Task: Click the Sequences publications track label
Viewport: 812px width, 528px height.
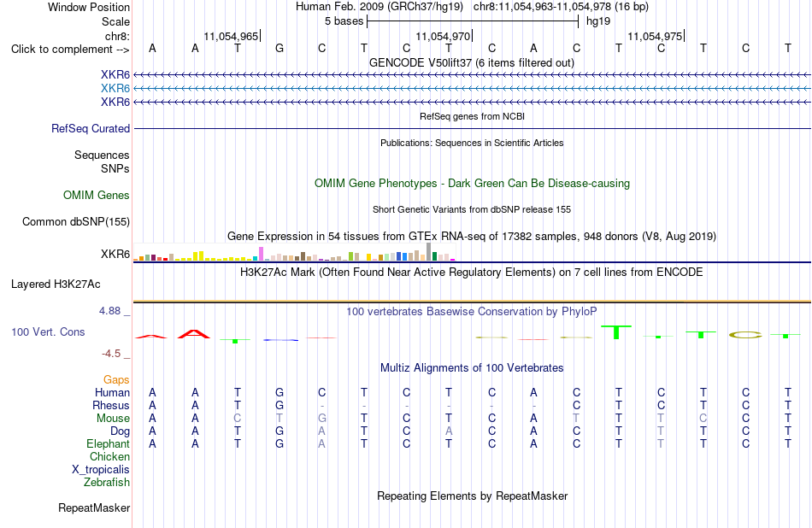Action: pyautogui.click(x=102, y=155)
